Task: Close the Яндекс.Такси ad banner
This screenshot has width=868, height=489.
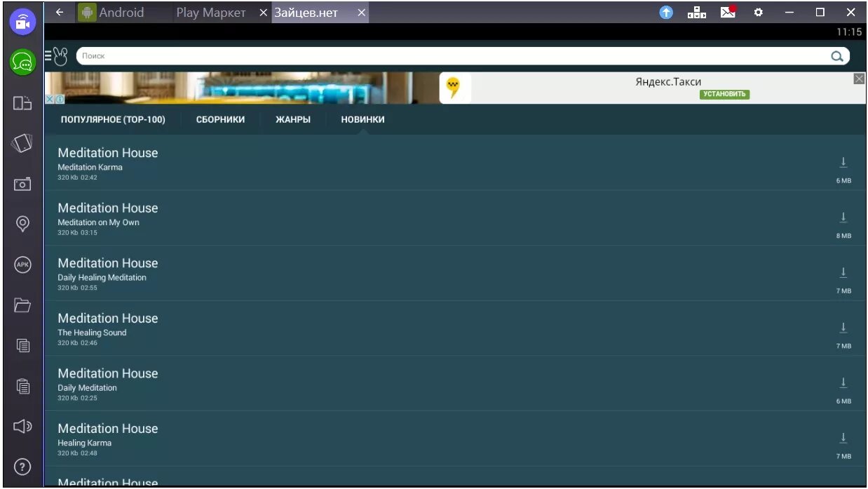Action: pyautogui.click(x=860, y=79)
